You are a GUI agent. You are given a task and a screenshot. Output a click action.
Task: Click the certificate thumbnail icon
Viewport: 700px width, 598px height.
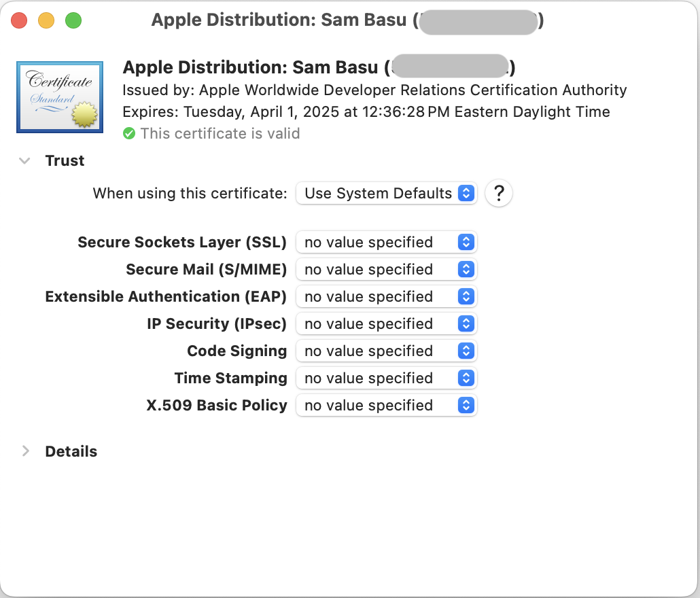click(x=60, y=97)
